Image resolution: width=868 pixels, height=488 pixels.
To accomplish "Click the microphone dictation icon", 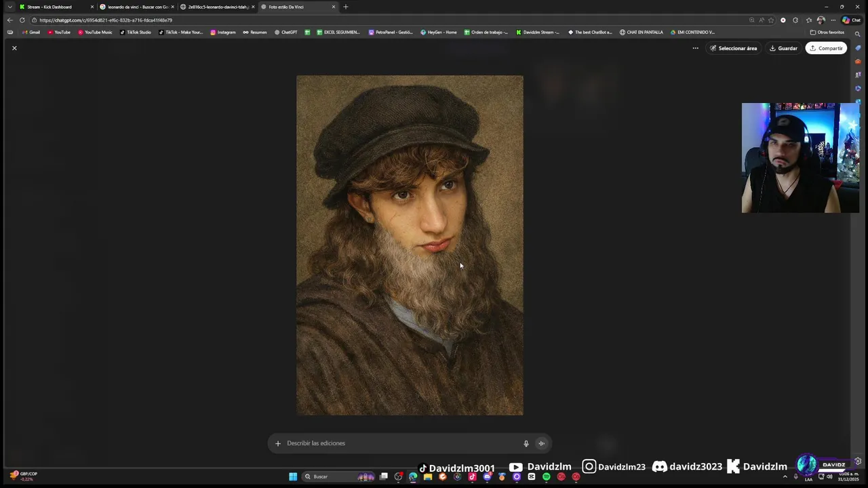I will (x=526, y=443).
